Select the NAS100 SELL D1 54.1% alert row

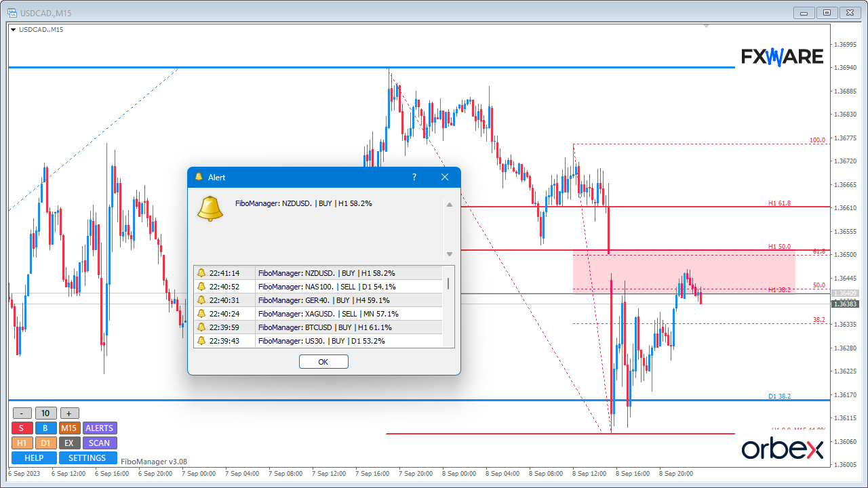coord(318,287)
